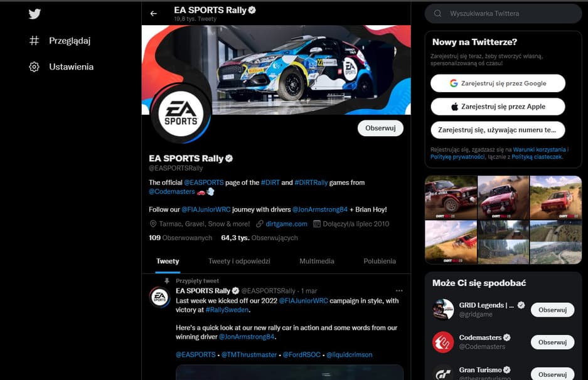Open Przeglądaj hashtag icon
This screenshot has width=588, height=380.
coord(34,41)
